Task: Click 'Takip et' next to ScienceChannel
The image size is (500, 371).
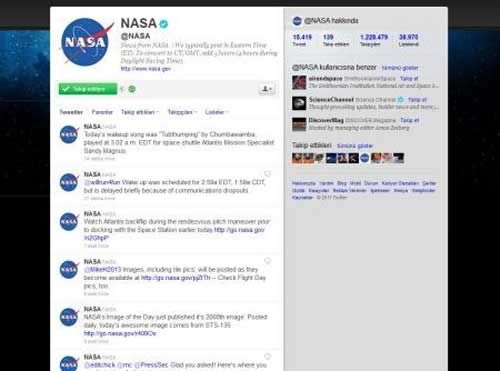Action: click(417, 100)
